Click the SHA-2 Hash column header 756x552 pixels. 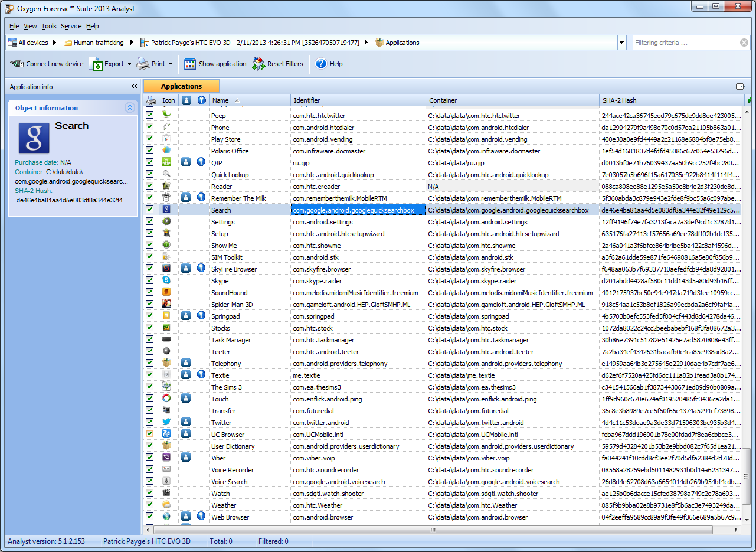(671, 100)
